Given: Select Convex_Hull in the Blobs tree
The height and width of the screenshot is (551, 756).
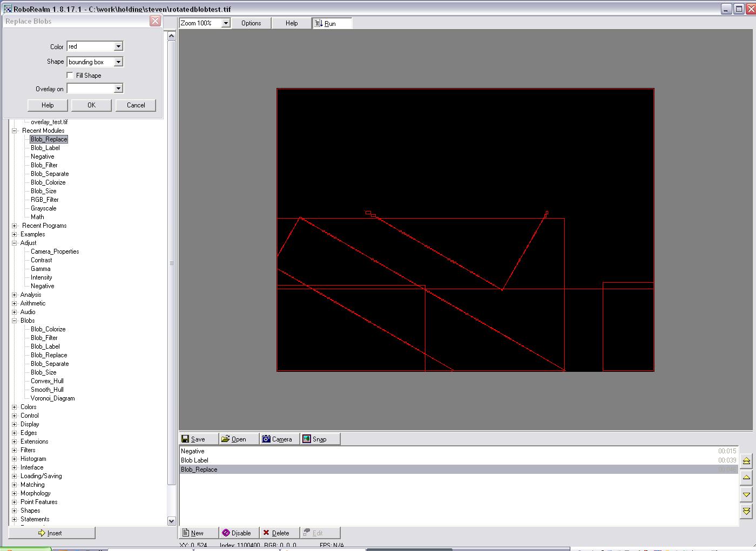Looking at the screenshot, I should (47, 381).
